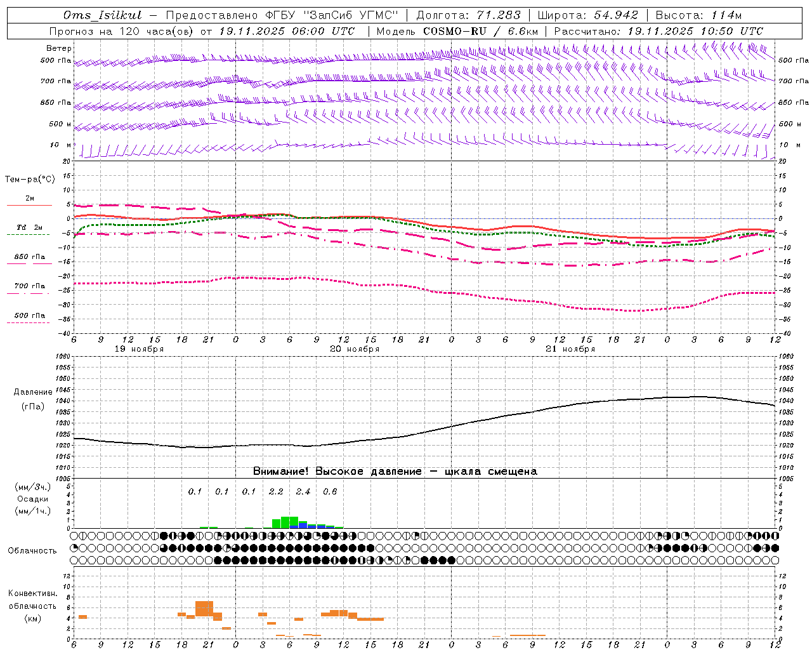The image size is (812, 650).
Task: Click the longitude value "Долгота: 71.283"
Action: [468, 15]
